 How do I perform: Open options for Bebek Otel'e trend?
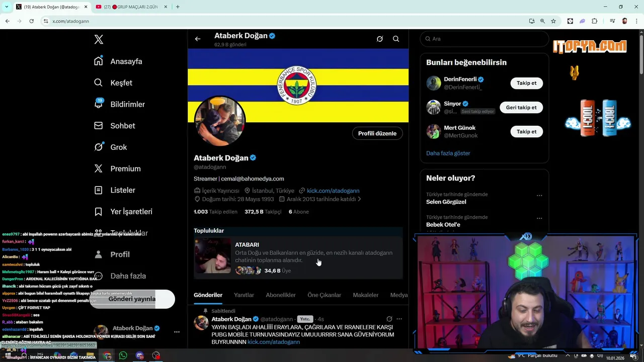click(539, 219)
